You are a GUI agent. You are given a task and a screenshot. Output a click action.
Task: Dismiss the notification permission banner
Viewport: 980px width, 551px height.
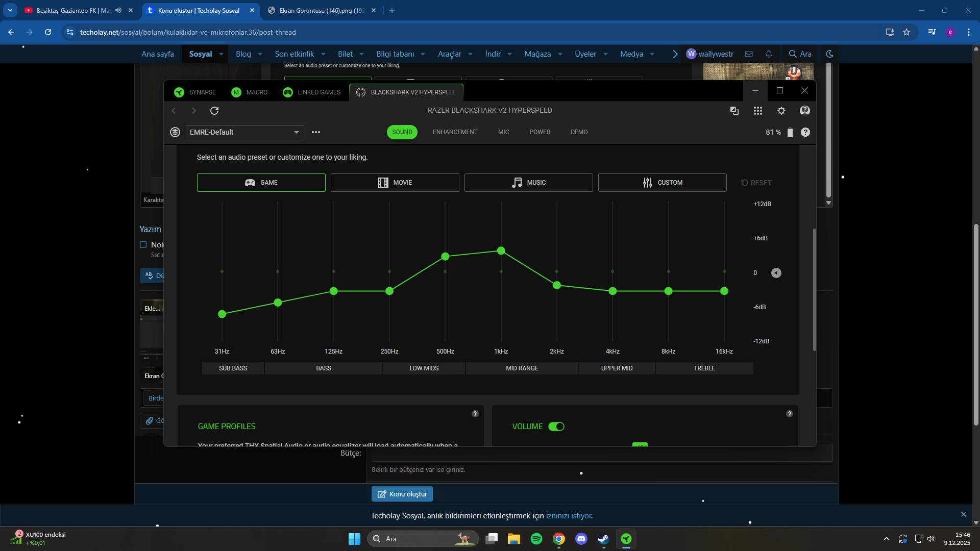pyautogui.click(x=964, y=514)
